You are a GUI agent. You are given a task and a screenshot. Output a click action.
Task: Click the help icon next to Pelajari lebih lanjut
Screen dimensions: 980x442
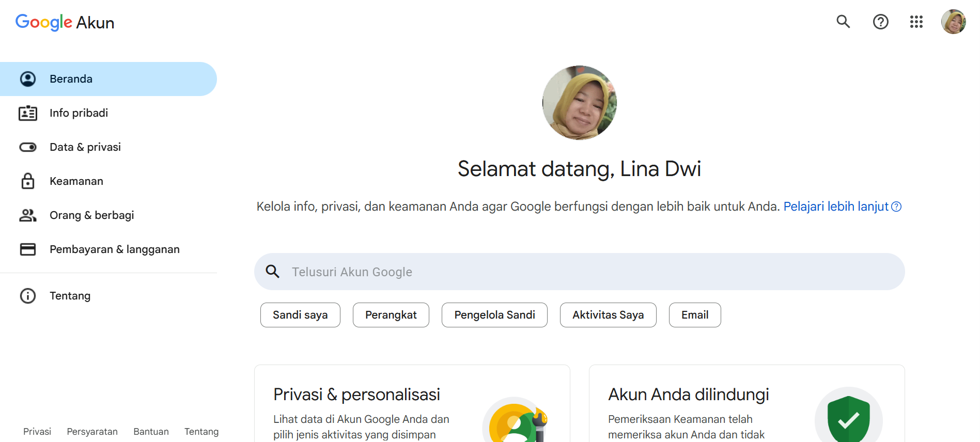tap(896, 207)
